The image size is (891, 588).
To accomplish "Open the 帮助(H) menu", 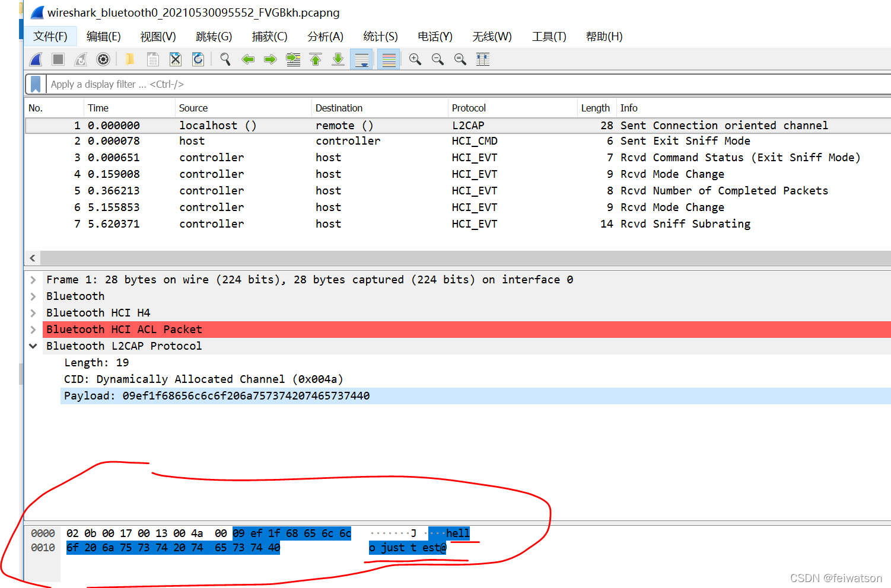I will pos(604,37).
